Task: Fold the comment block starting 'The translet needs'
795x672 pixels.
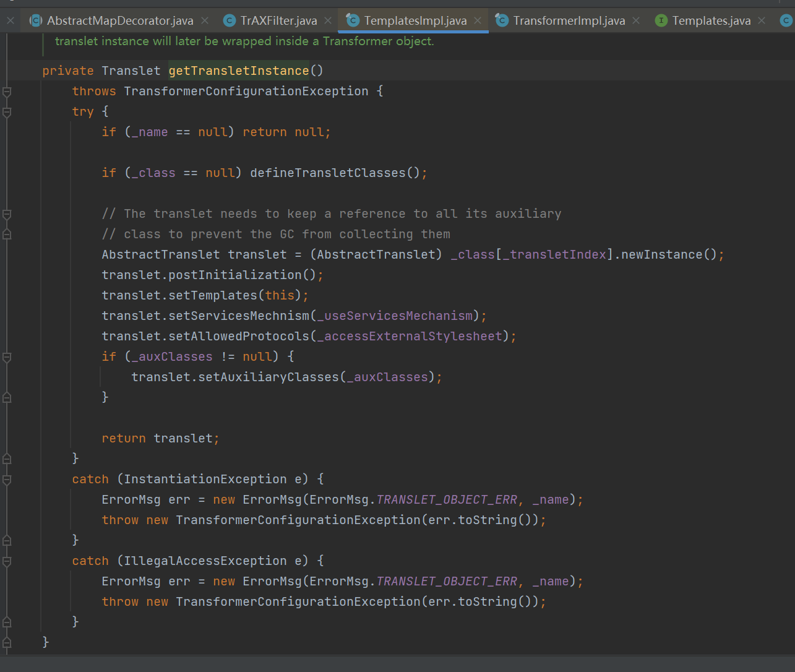Action: tap(7, 214)
